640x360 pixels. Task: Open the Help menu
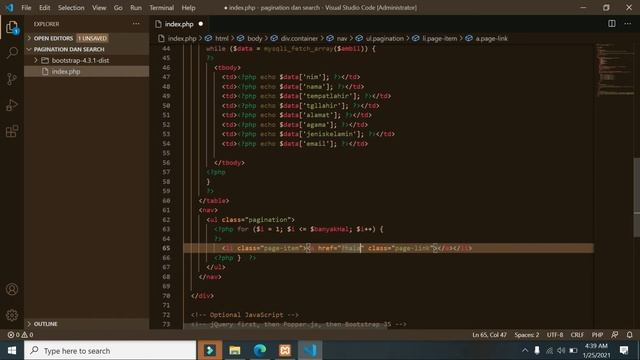pos(188,8)
